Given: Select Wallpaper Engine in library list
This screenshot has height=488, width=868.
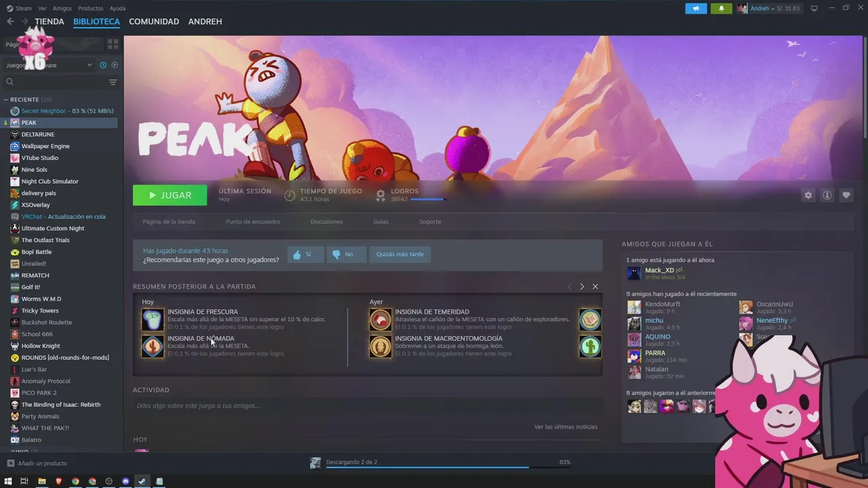Looking at the screenshot, I should (45, 146).
